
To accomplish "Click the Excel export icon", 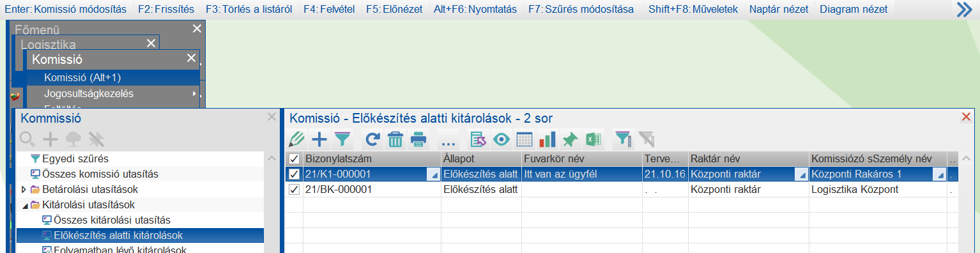I will 594,139.
